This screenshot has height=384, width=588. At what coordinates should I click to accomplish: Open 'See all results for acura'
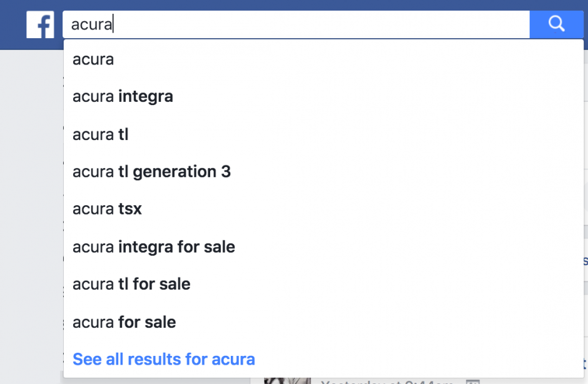click(163, 359)
